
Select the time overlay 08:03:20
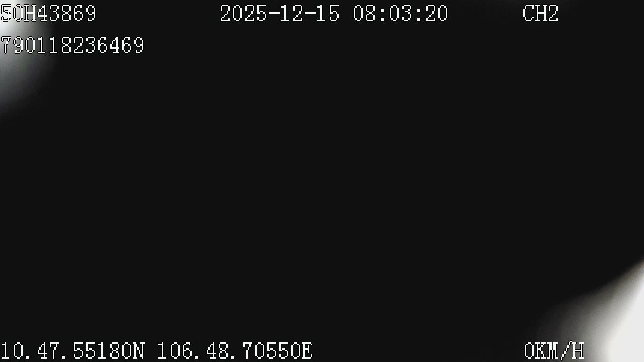[400, 14]
